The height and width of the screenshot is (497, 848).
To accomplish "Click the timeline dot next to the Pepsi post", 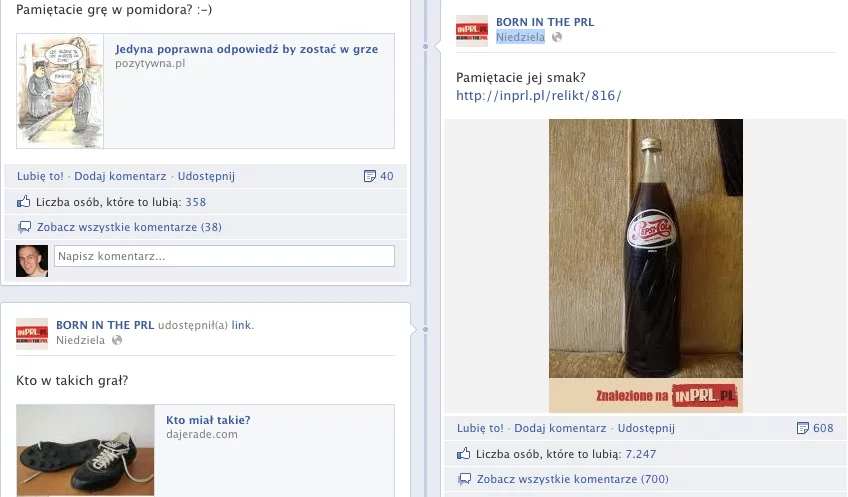I will tap(425, 47).
